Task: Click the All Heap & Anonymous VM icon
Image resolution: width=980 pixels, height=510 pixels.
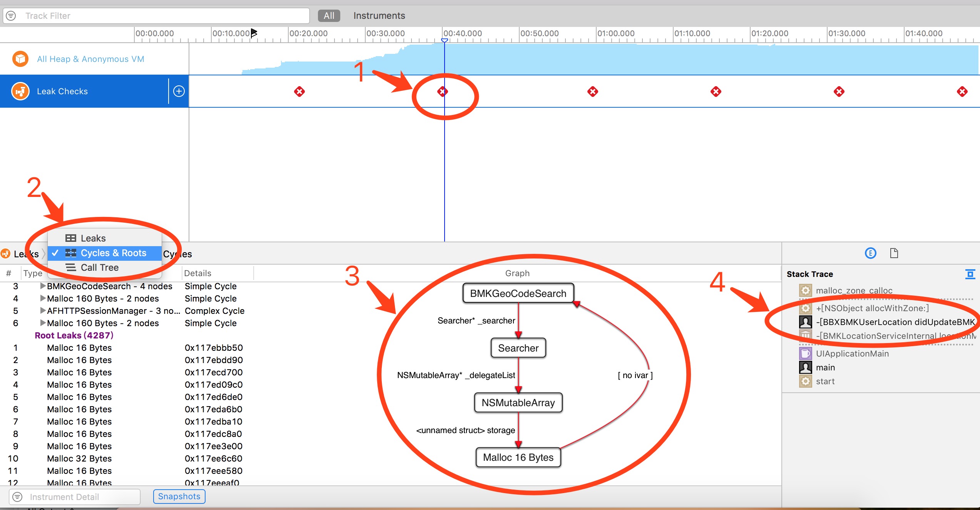Action: 20,59
